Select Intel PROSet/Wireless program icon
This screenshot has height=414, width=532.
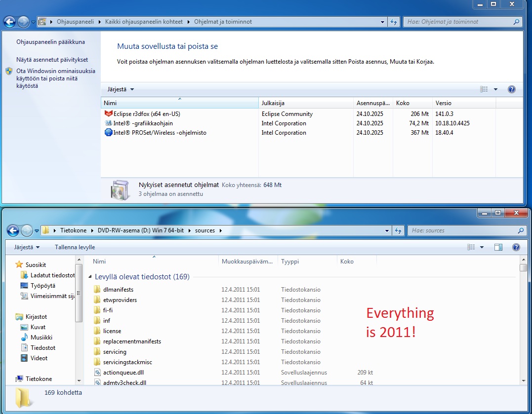click(108, 133)
